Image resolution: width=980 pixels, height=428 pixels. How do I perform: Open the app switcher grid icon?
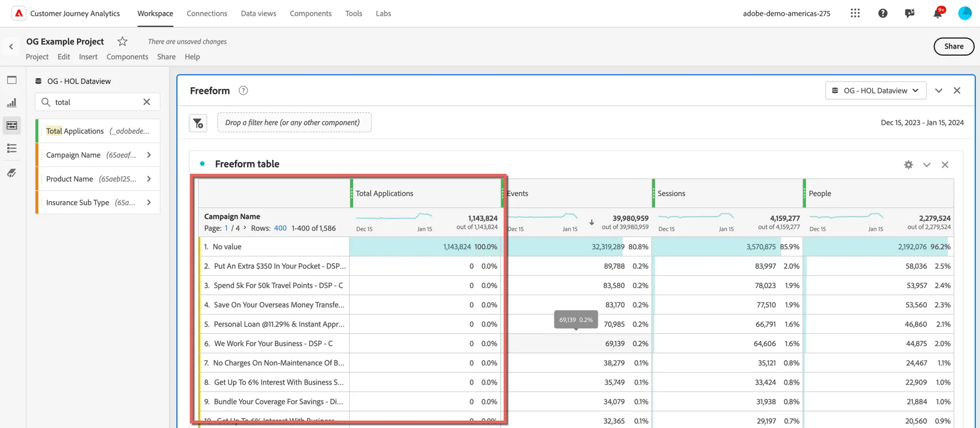855,13
